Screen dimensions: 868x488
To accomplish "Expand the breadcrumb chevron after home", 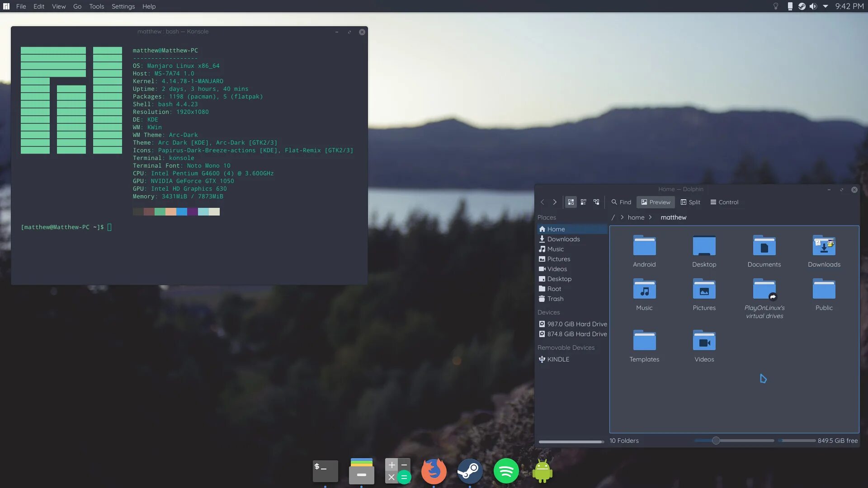I will point(650,217).
